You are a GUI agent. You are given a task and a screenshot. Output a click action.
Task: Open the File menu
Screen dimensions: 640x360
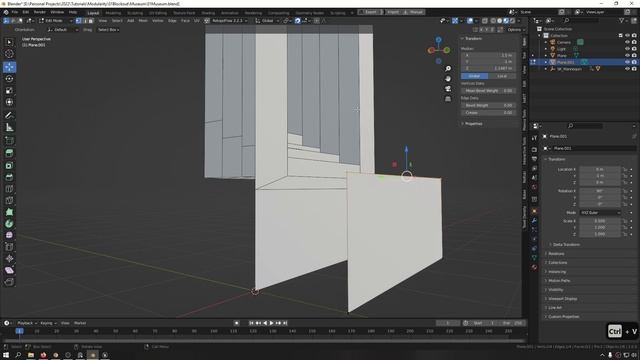click(15, 12)
